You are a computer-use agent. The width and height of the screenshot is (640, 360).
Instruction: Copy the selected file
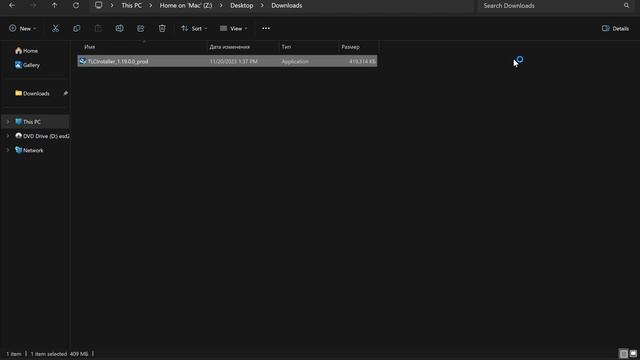pyautogui.click(x=76, y=29)
